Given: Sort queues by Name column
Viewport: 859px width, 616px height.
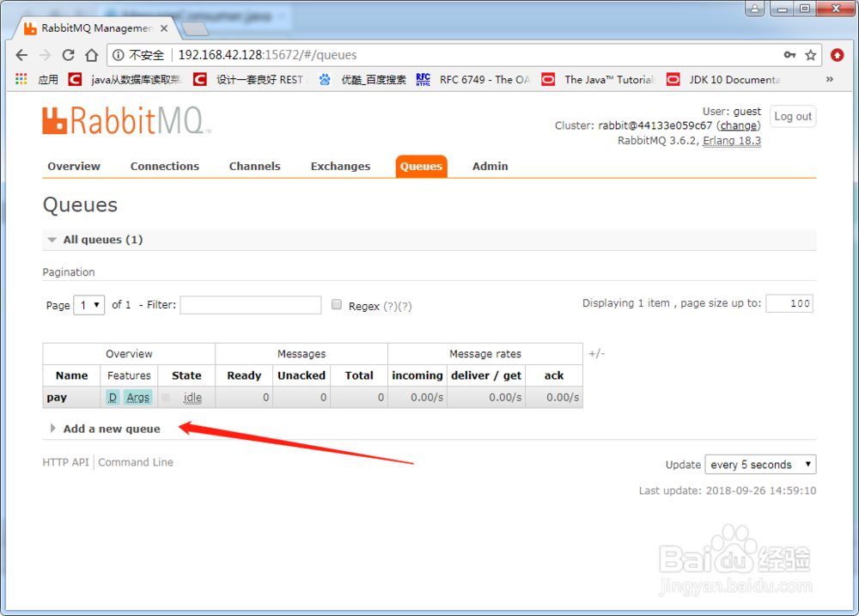Looking at the screenshot, I should 72,375.
